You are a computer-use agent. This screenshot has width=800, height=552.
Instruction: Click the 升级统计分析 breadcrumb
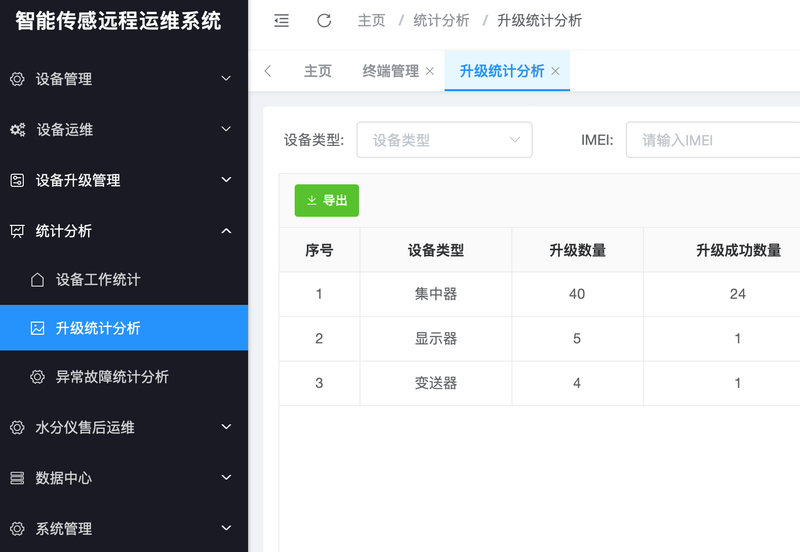(539, 20)
